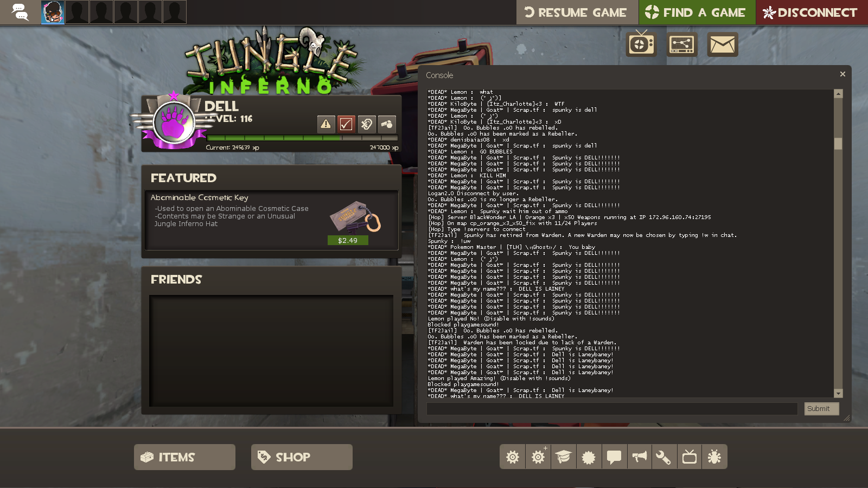Click RESUME GAME button
The image size is (868, 488).
click(x=577, y=12)
